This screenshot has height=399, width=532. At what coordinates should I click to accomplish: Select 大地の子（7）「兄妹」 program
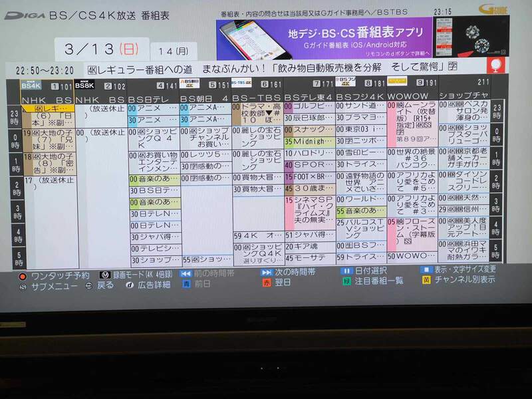point(48,140)
